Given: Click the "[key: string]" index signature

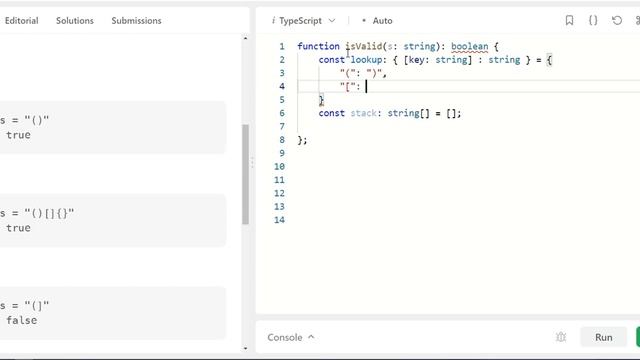Looking at the screenshot, I should (x=438, y=60).
